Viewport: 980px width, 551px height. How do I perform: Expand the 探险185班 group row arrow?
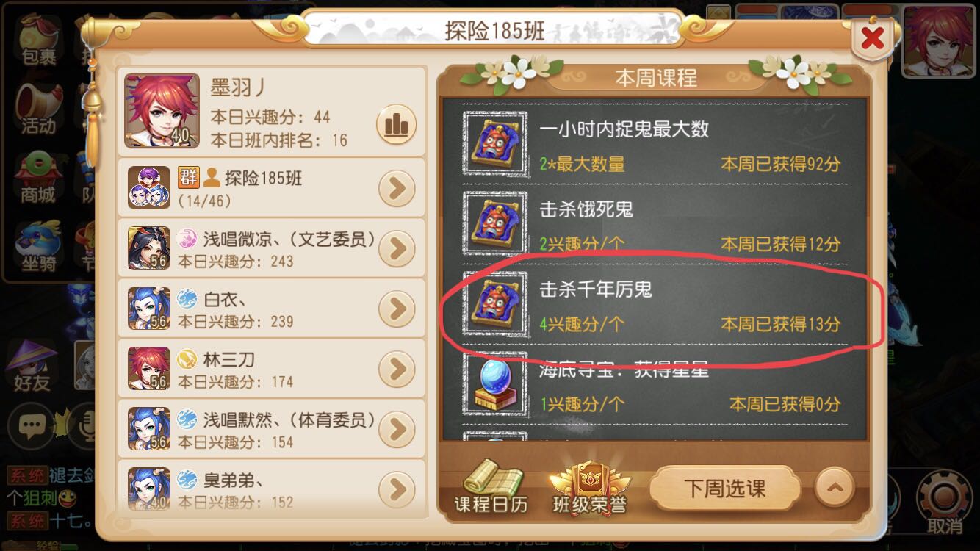397,189
